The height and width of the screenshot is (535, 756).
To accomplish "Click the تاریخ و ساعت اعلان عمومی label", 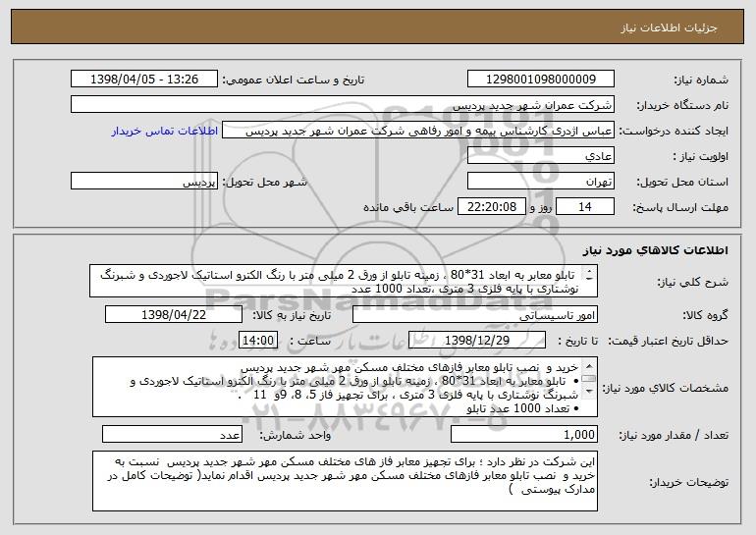I will 294,80.
